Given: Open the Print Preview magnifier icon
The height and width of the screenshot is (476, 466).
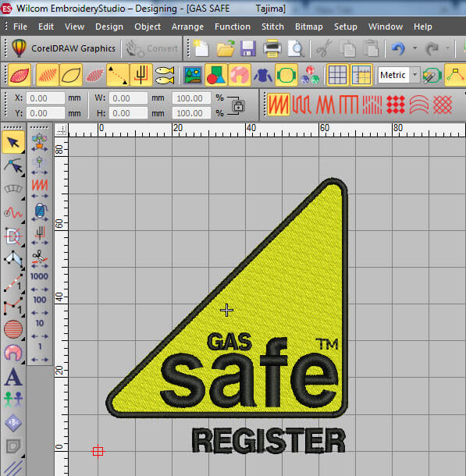Looking at the screenshot, I should pyautogui.click(x=296, y=48).
